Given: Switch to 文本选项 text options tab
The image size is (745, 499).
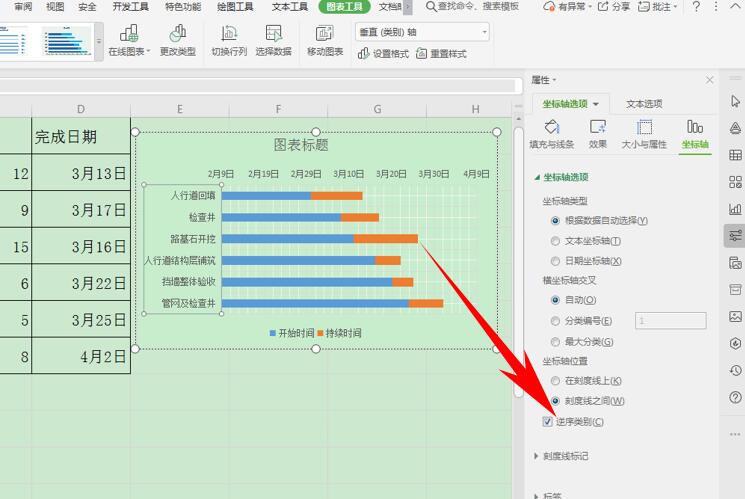Looking at the screenshot, I should click(644, 104).
